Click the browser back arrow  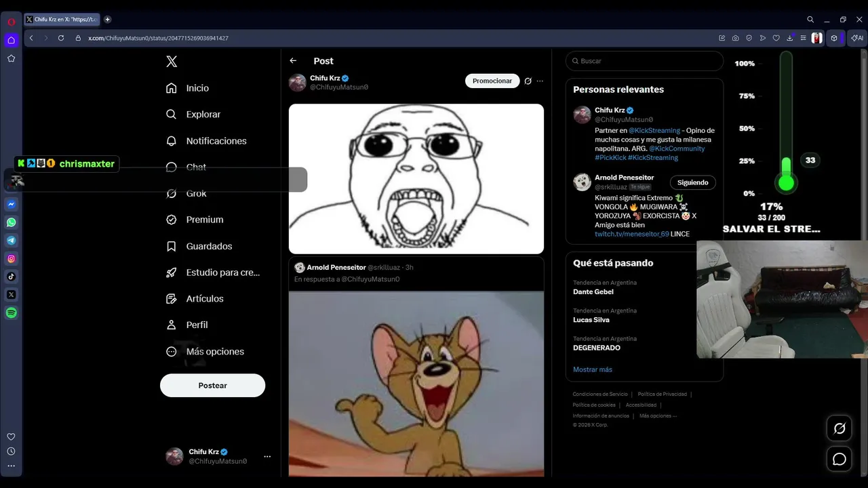point(31,38)
